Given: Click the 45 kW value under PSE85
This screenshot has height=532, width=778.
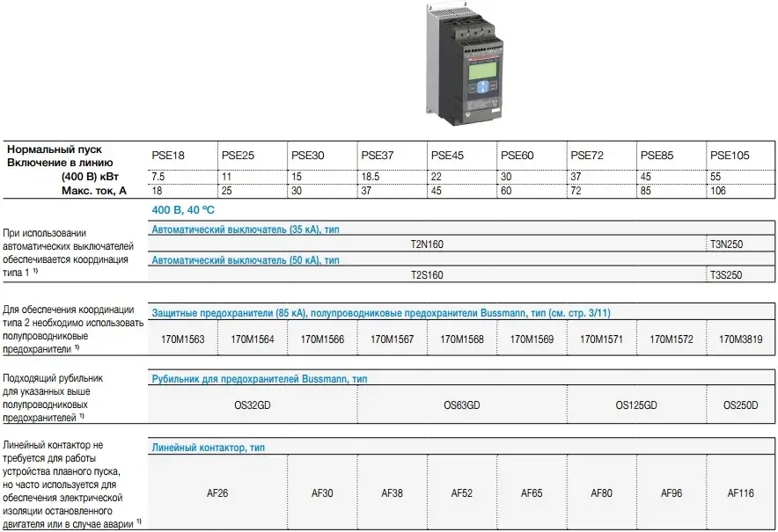Looking at the screenshot, I should coord(645,177).
